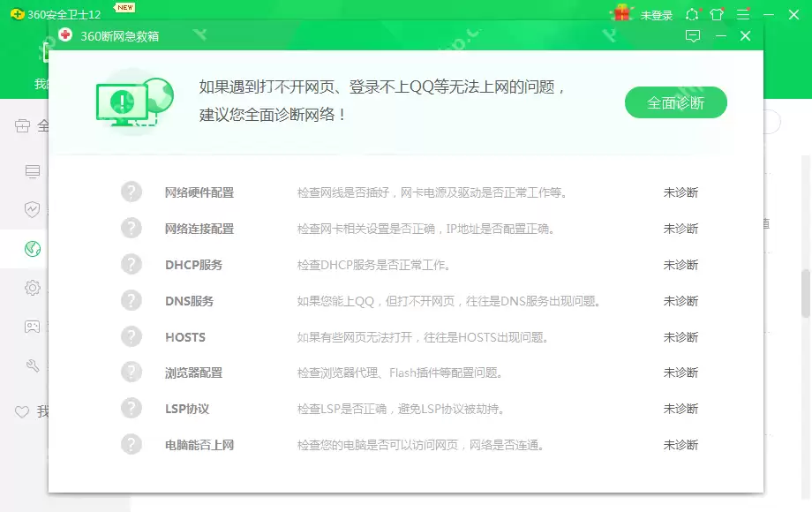Screen dimensions: 812x512
Task: Open the feedback icon on the rescue box dialog
Action: 694,36
